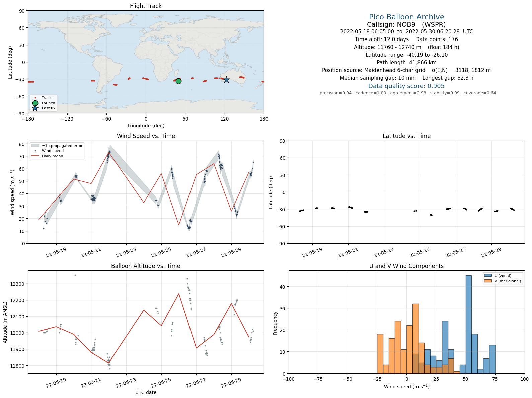This screenshot has height=398, width=532.
Task: Select the blue U (zonal) legend swatch
Action: point(488,276)
